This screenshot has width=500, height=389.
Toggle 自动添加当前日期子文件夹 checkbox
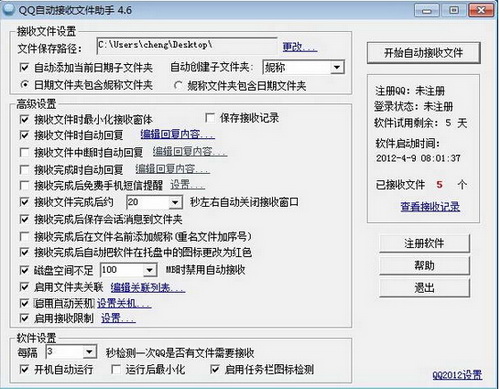[24, 68]
